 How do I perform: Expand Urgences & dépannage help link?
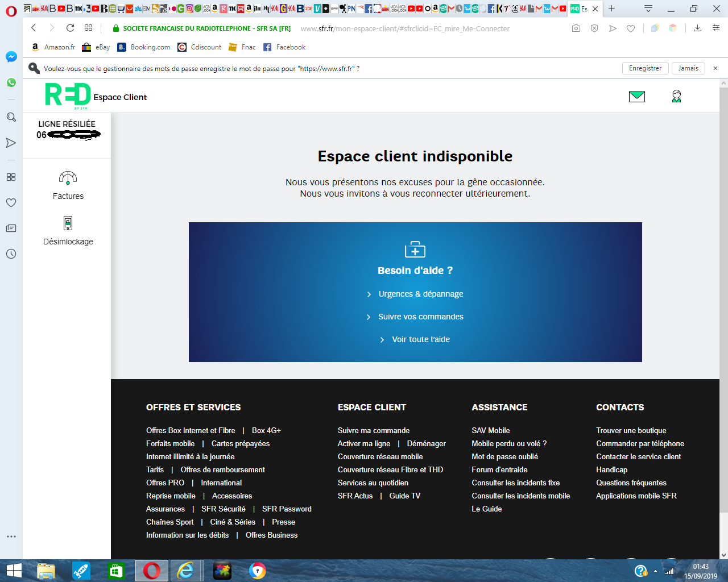point(420,294)
